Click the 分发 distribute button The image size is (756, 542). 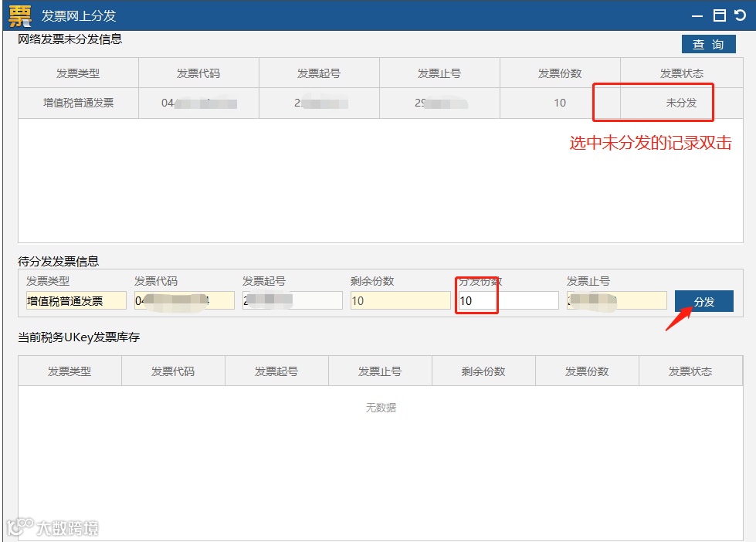point(704,301)
